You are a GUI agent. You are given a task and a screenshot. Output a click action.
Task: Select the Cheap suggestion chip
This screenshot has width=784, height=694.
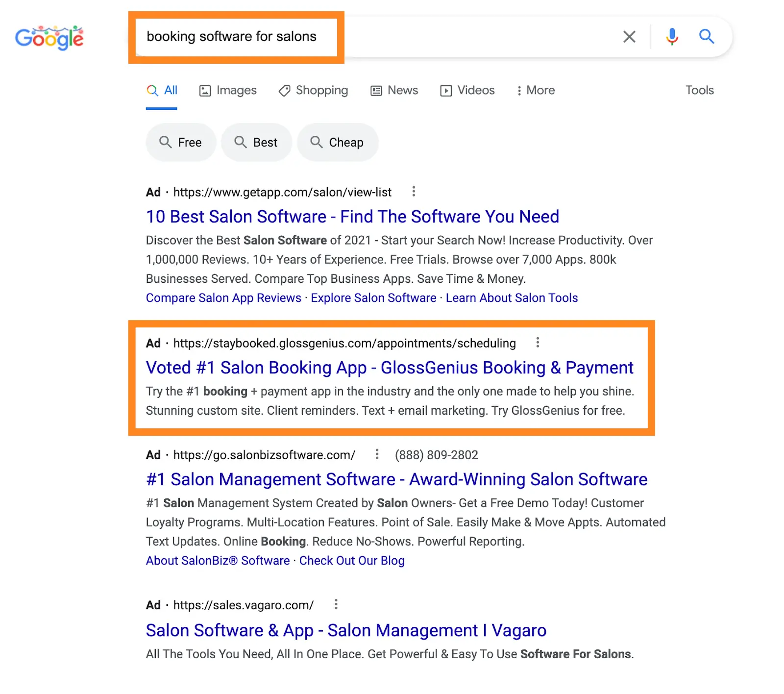pyautogui.click(x=338, y=143)
